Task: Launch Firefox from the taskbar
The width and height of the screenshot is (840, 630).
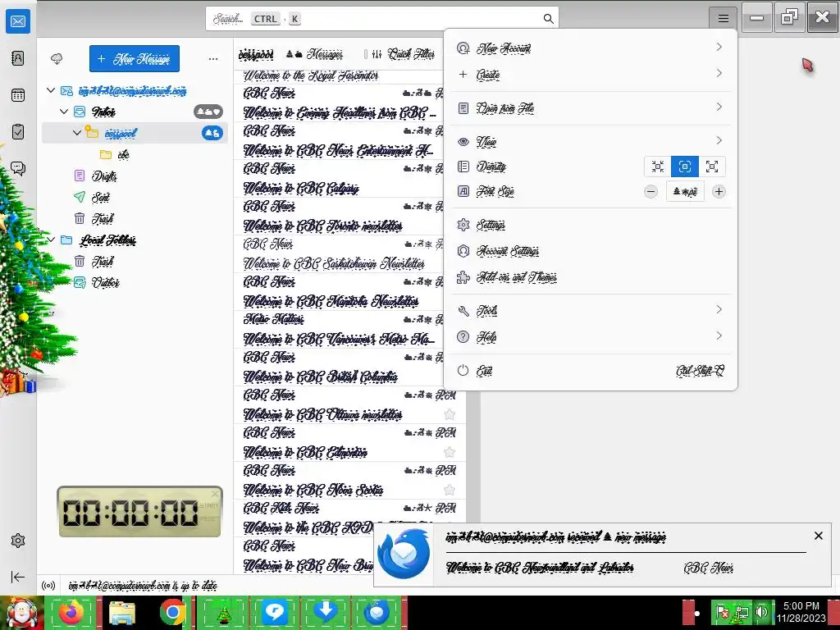Action: pos(71,612)
